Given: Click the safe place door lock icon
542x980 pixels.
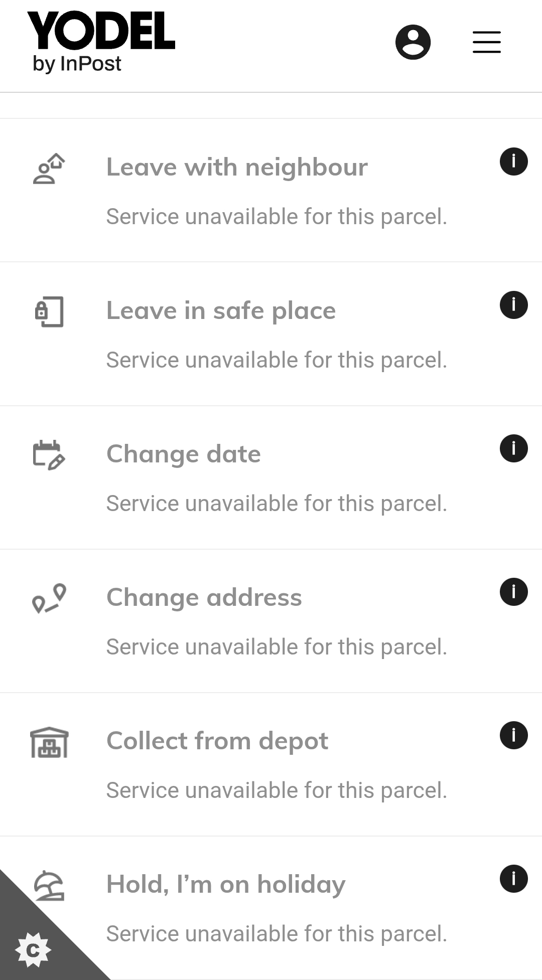Looking at the screenshot, I should tap(49, 312).
